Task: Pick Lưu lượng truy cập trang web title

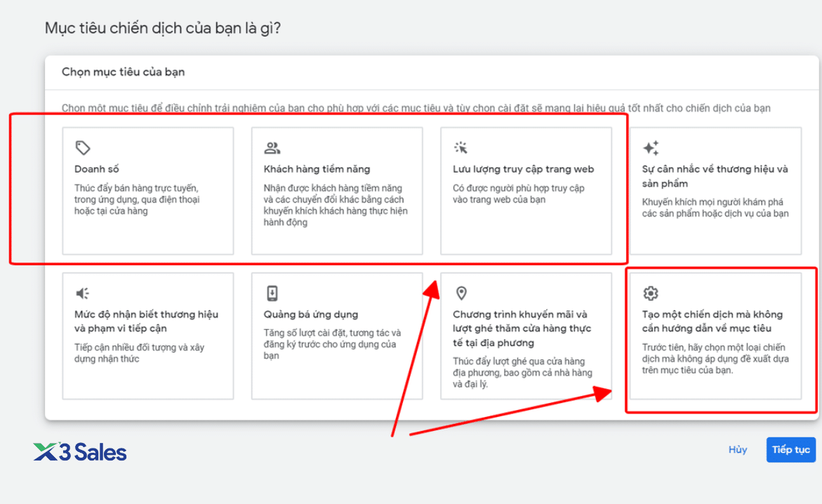Action: point(523,169)
